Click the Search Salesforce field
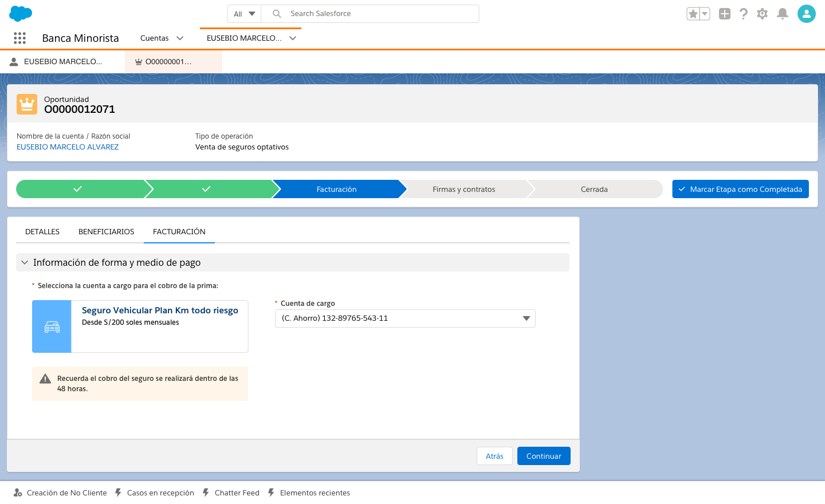The image size is (825, 504). [370, 14]
